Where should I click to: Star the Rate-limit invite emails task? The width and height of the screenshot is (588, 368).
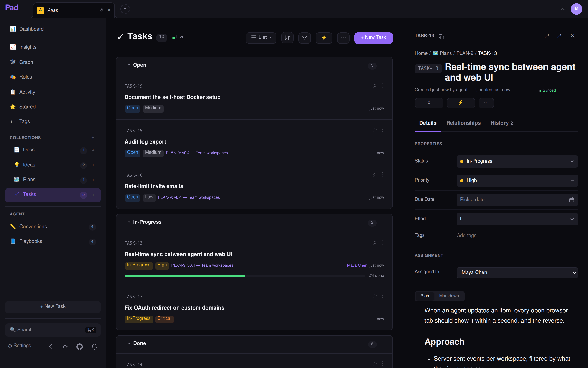[375, 175]
